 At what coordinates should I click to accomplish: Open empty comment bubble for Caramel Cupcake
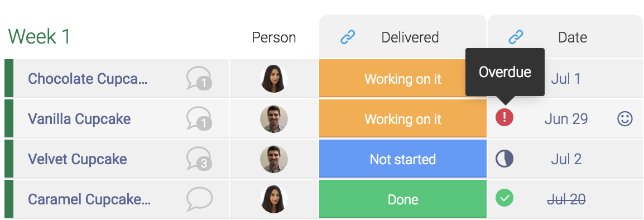(x=199, y=199)
